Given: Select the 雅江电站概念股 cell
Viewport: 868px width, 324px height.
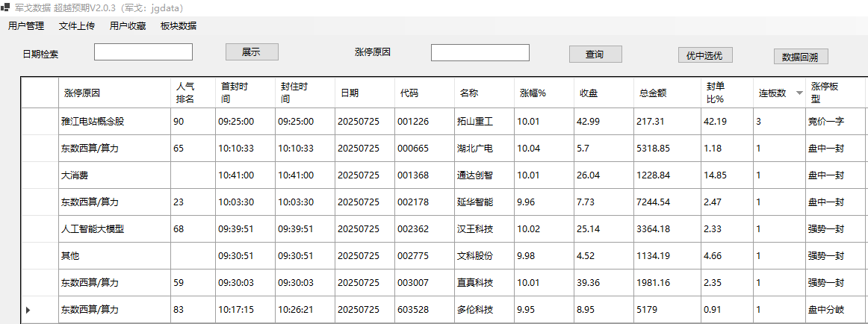Looking at the screenshot, I should point(114,122).
